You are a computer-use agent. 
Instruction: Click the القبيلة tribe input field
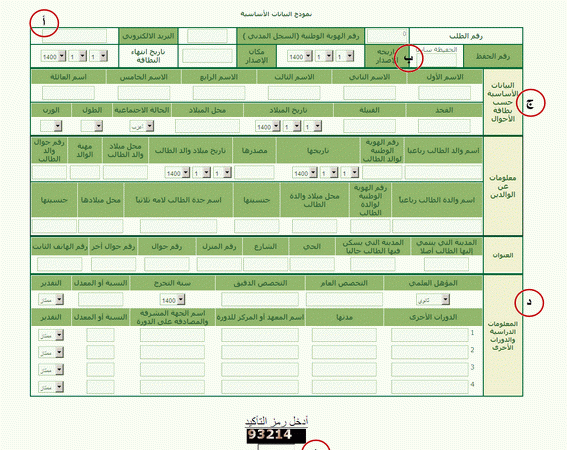[x=369, y=126]
